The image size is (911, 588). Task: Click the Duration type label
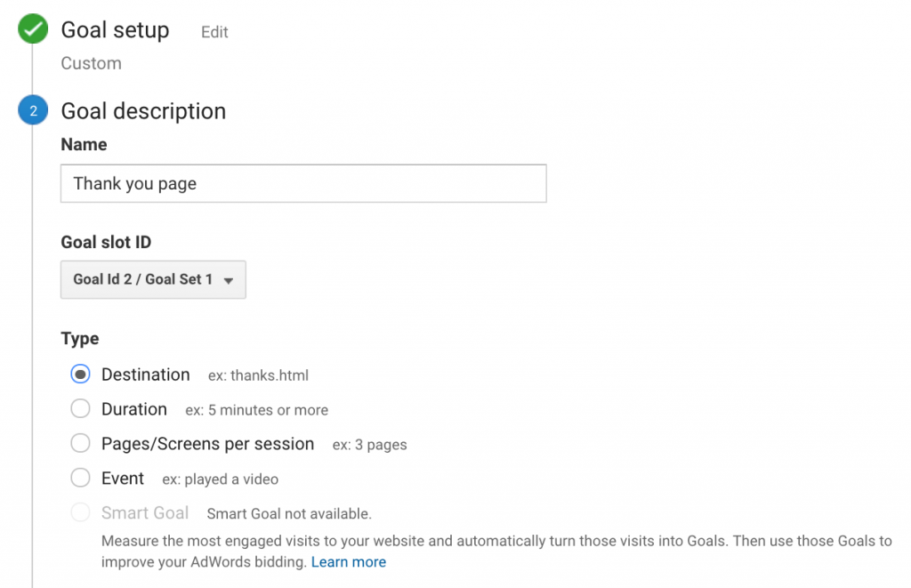point(134,409)
